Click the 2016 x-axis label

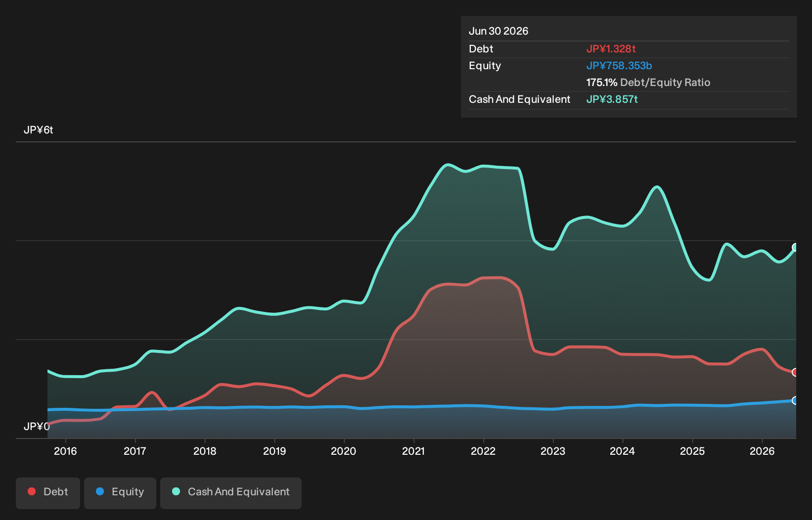65,451
